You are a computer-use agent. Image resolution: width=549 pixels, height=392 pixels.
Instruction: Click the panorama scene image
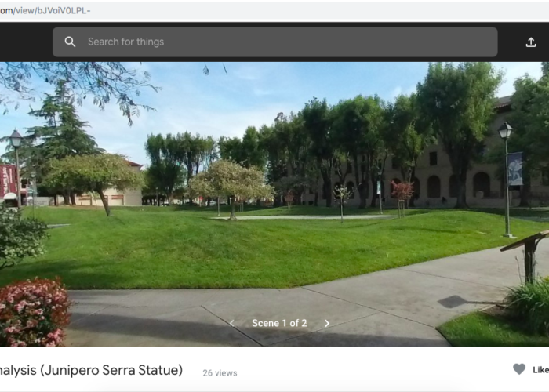click(x=274, y=204)
